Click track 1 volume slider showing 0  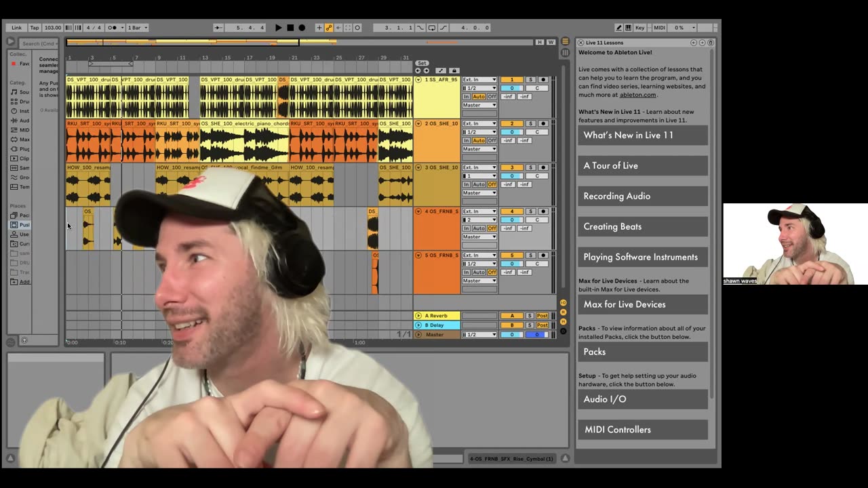click(x=512, y=88)
